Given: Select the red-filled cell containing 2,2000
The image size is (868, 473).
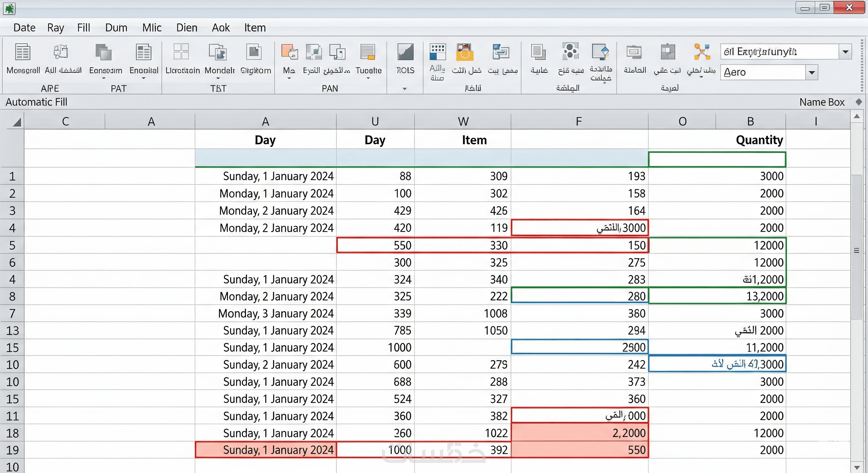Looking at the screenshot, I should pos(579,433).
